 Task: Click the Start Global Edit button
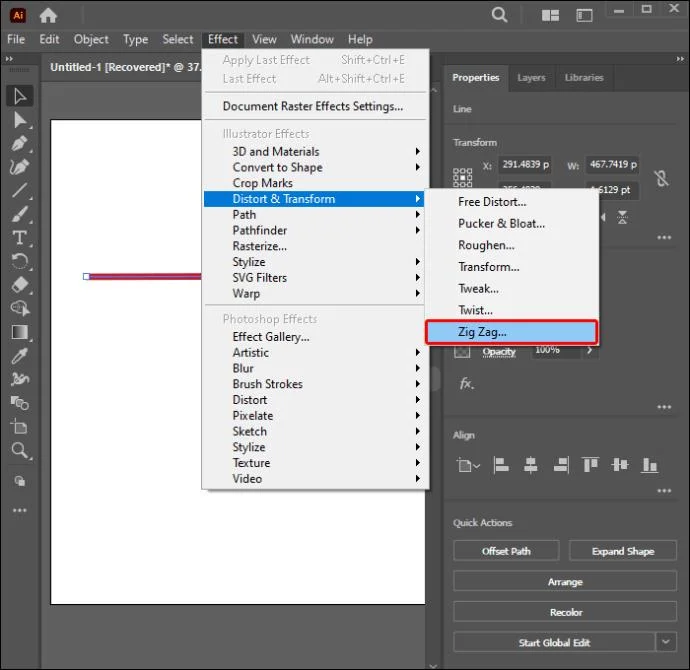click(554, 642)
